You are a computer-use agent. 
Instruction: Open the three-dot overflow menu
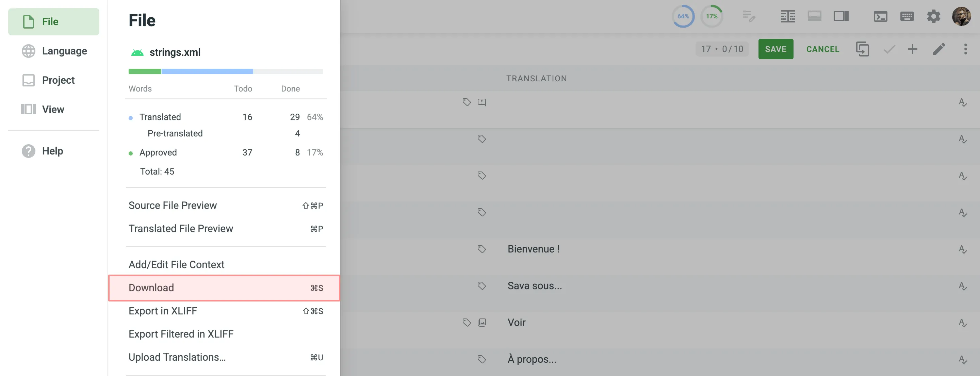[x=965, y=49]
